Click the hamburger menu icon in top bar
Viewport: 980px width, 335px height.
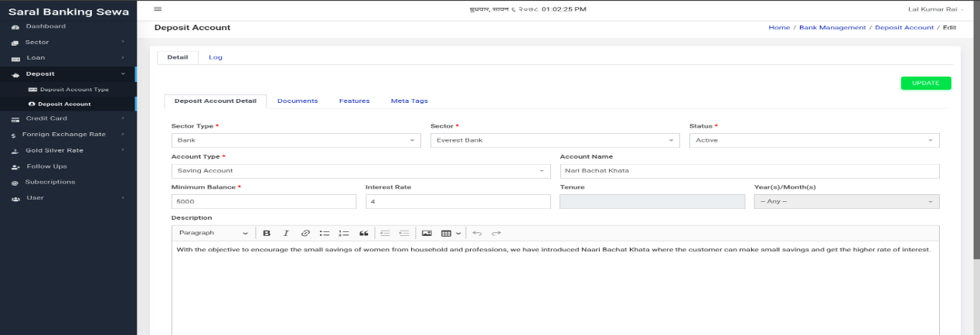158,9
